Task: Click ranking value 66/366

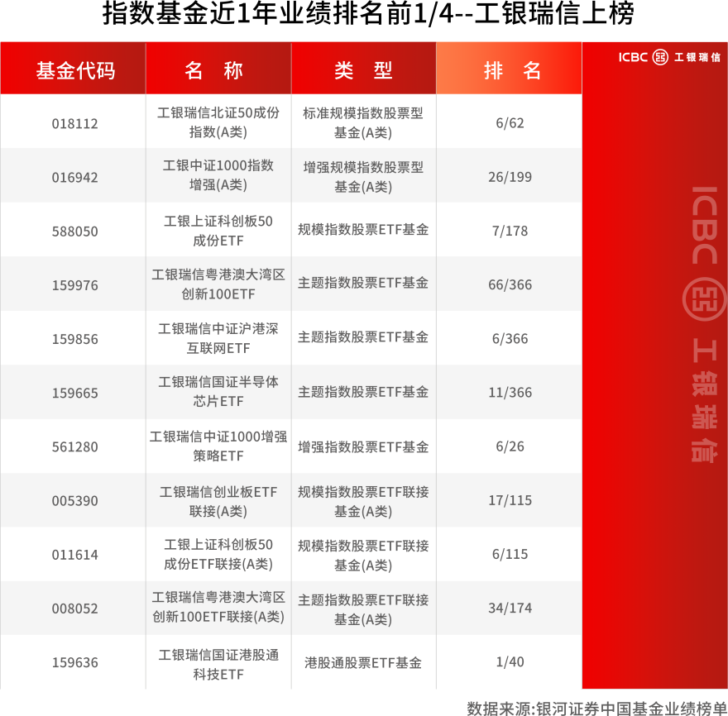Action: pos(510,284)
